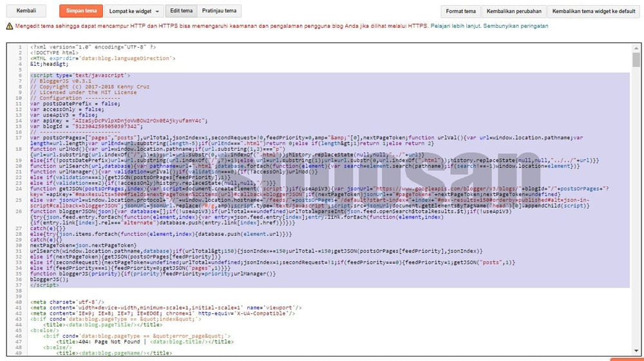Click the '<!DOCTYPE html>' line

click(54, 53)
